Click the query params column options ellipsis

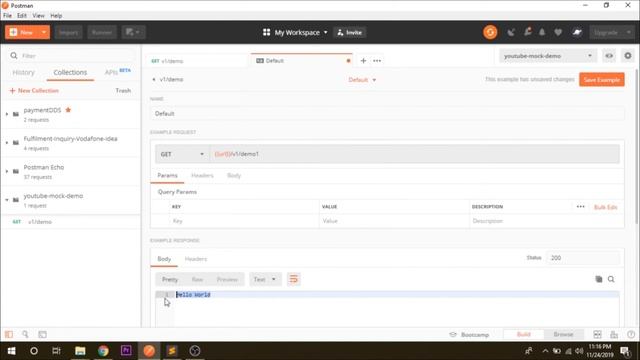[x=580, y=207]
